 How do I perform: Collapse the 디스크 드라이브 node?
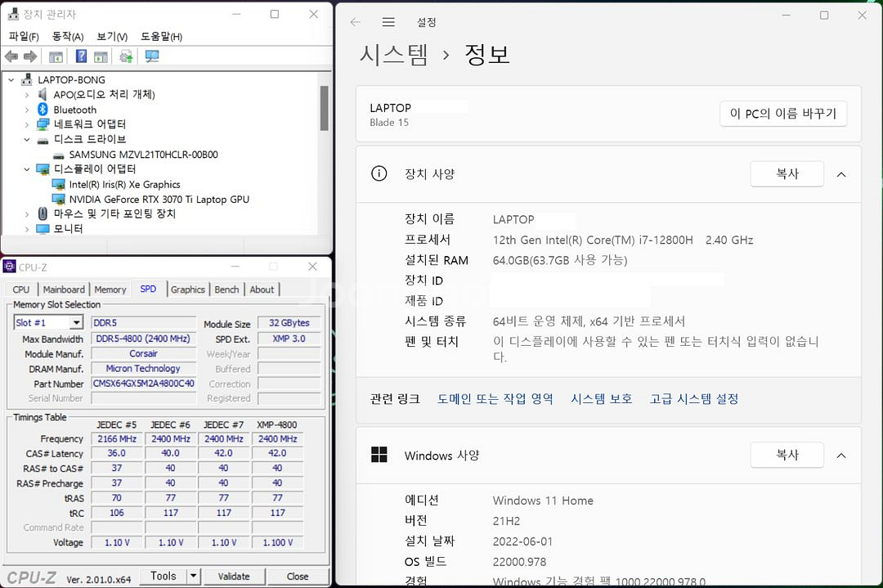(x=27, y=139)
